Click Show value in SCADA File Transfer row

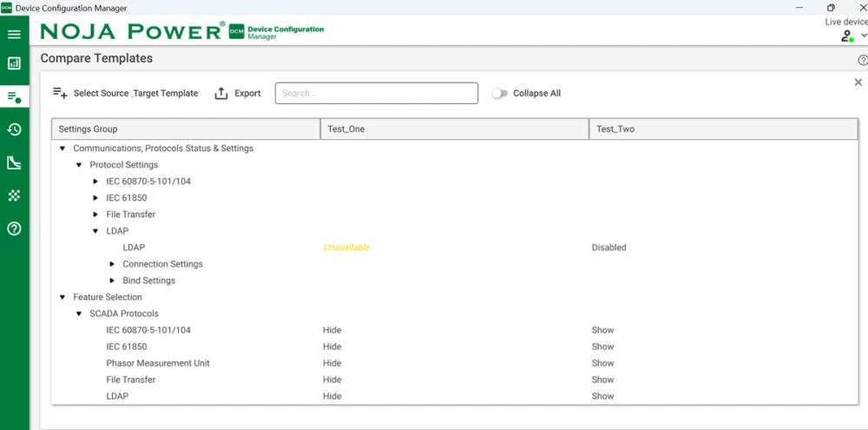pyautogui.click(x=603, y=380)
